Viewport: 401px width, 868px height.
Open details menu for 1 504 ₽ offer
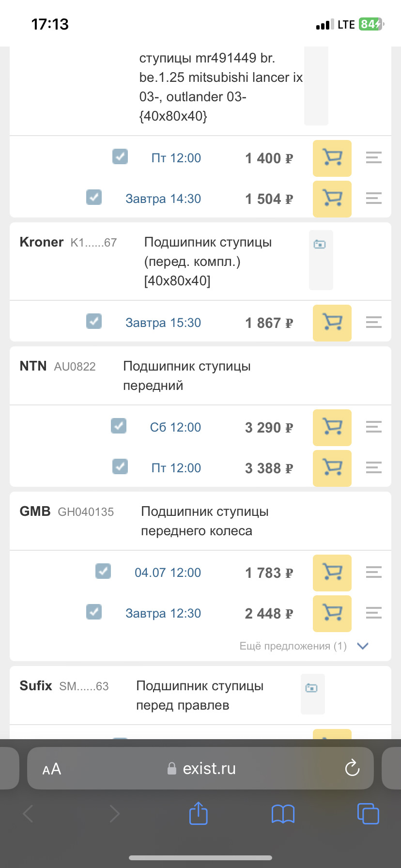(373, 198)
